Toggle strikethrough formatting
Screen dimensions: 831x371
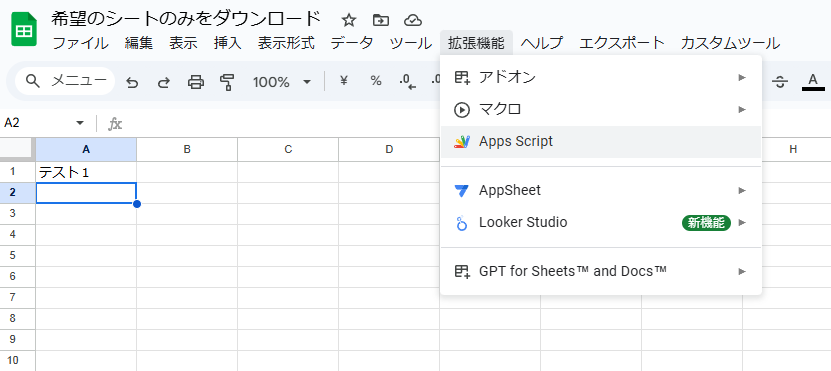pyautogui.click(x=780, y=82)
